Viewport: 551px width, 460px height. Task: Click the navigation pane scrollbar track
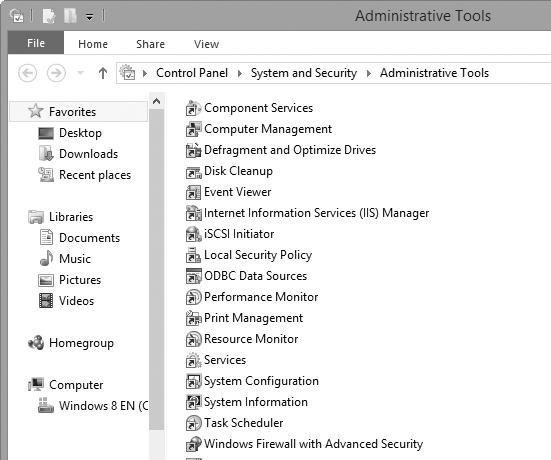pyautogui.click(x=157, y=445)
